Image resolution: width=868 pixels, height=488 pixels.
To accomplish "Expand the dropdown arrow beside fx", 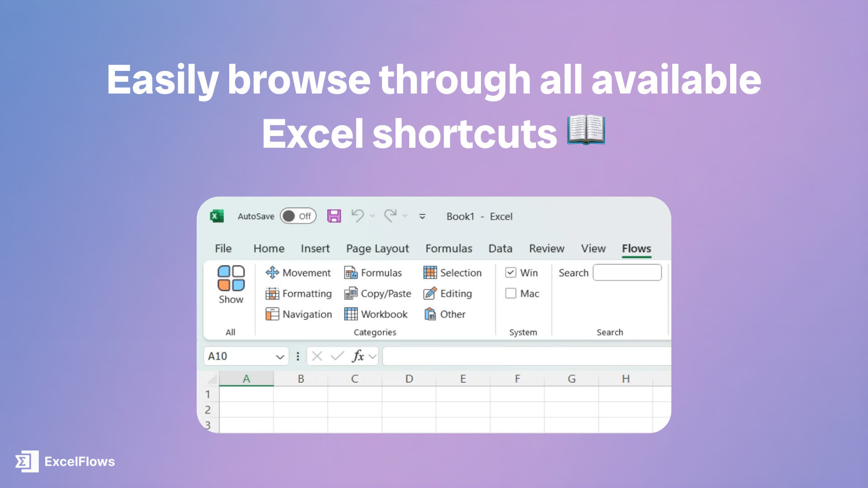I will [x=373, y=357].
